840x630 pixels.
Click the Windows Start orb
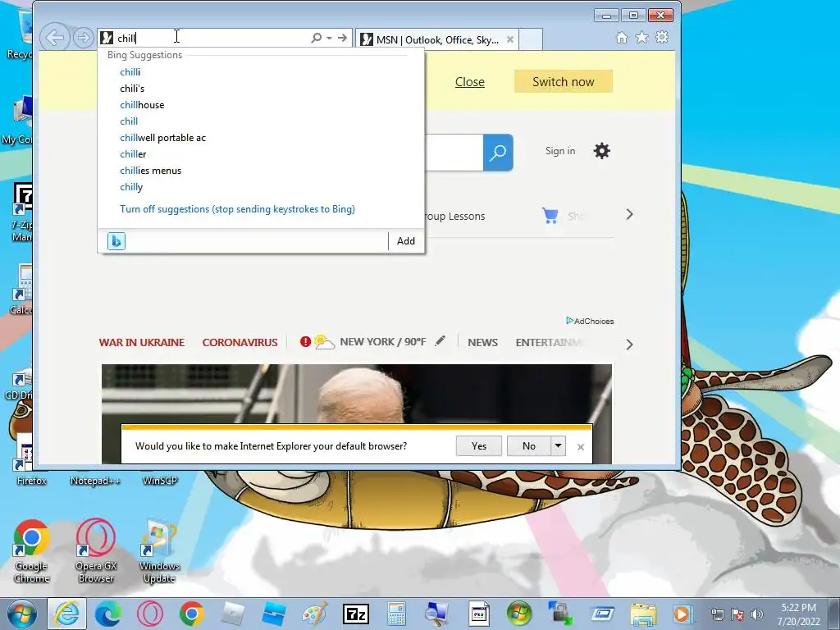click(21, 614)
